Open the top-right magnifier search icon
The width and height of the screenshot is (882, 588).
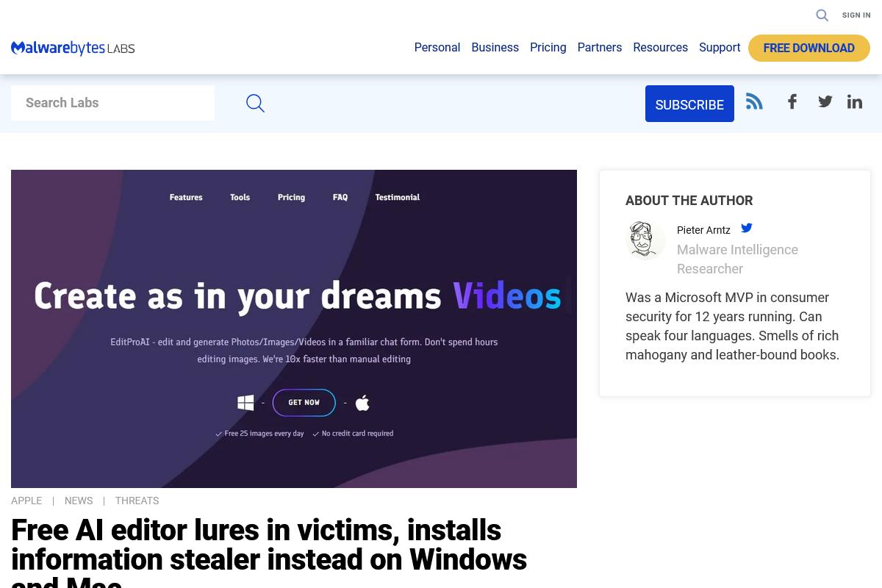point(822,15)
